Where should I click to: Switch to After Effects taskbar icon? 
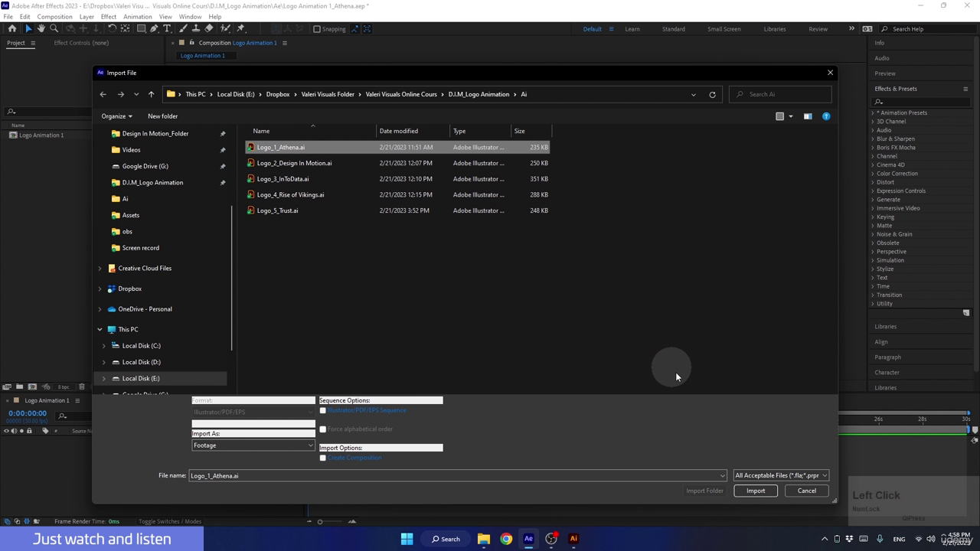(528, 539)
